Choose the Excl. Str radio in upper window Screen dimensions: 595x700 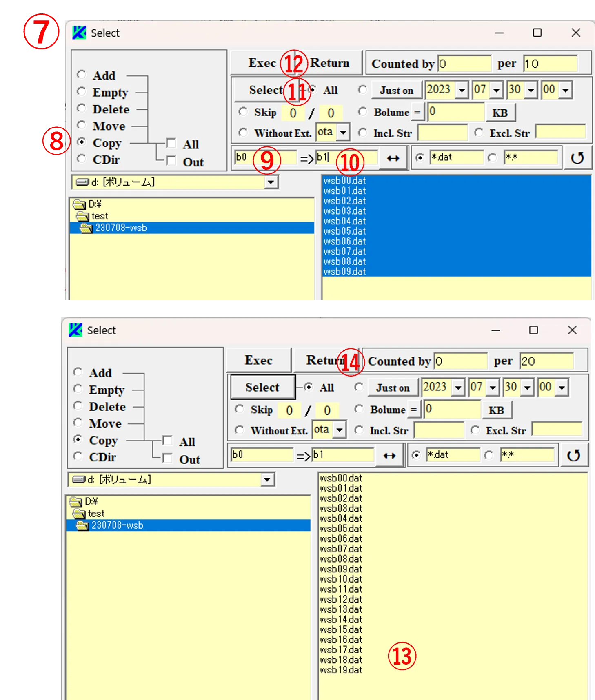pos(479,133)
